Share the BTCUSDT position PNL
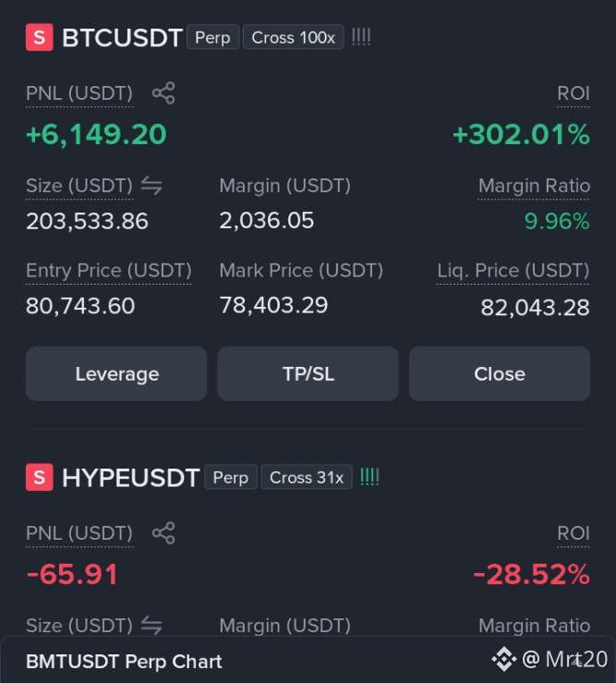 pyautogui.click(x=163, y=93)
